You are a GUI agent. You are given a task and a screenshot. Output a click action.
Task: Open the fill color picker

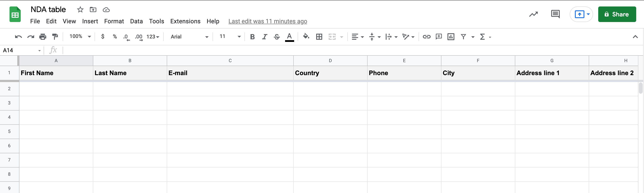point(306,36)
